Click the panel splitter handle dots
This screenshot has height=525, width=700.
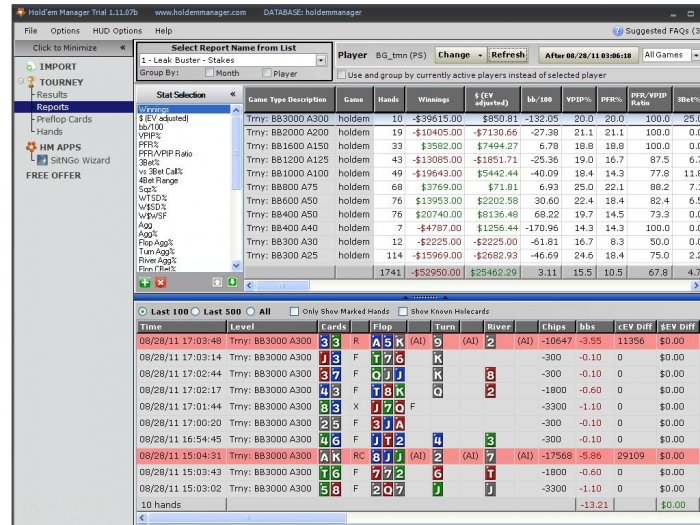click(x=425, y=297)
